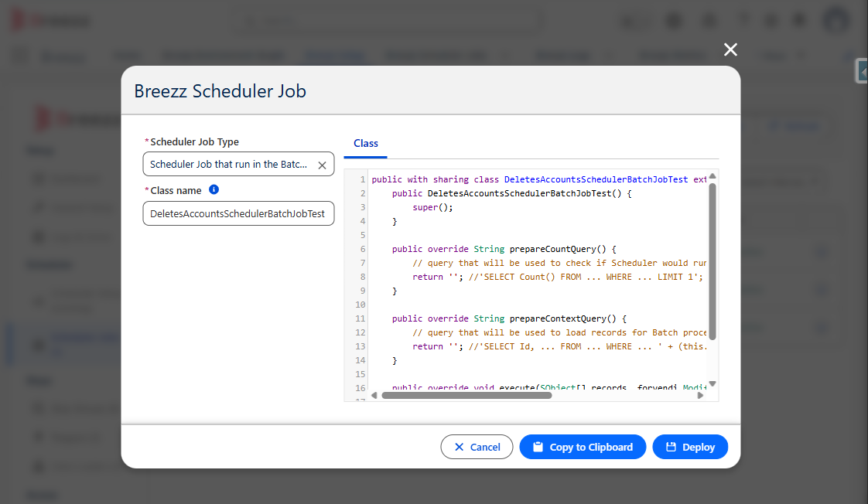Click the constructor DeletesAccountsSchedulerBatchJobTest() line
This screenshot has height=504, width=868.
tap(511, 193)
